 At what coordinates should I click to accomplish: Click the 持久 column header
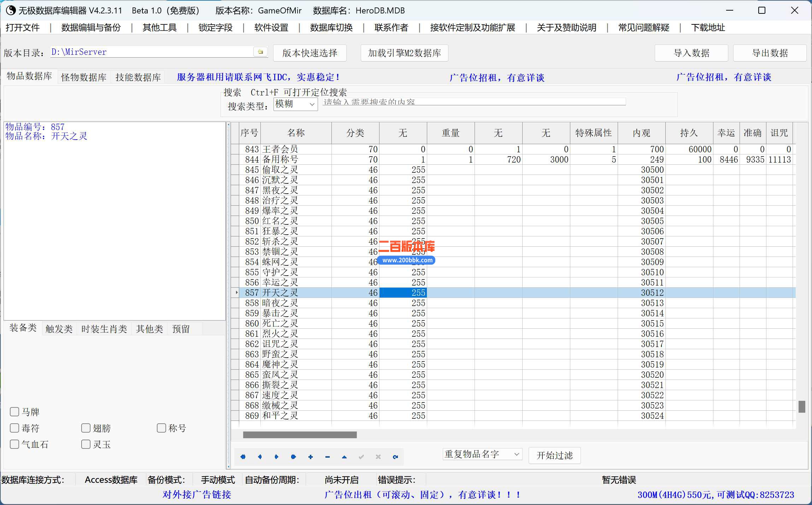689,133
